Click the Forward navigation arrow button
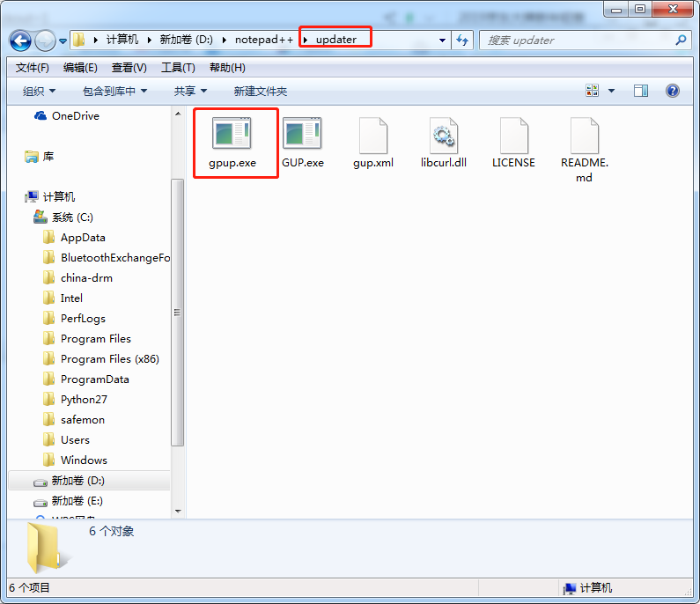Screen dimensions: 700x604 (x=45, y=41)
